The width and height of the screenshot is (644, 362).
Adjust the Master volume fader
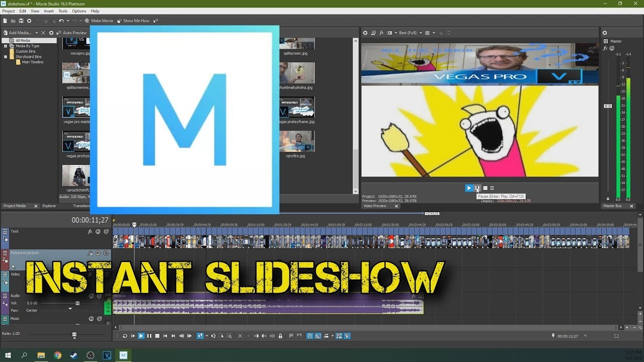[x=607, y=106]
